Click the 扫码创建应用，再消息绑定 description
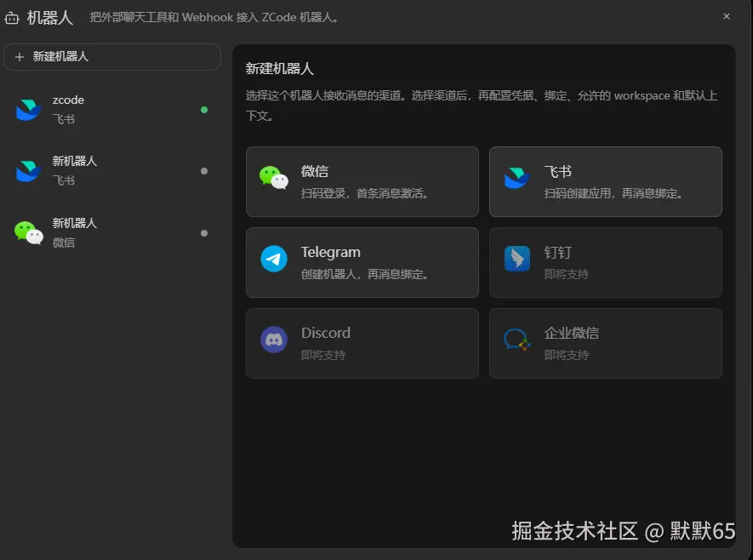The height and width of the screenshot is (560, 753). [613, 193]
